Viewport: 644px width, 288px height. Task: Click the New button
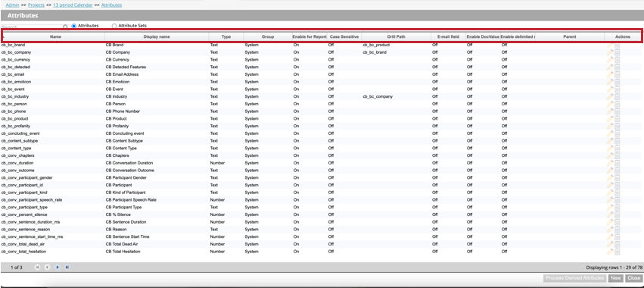(615, 279)
